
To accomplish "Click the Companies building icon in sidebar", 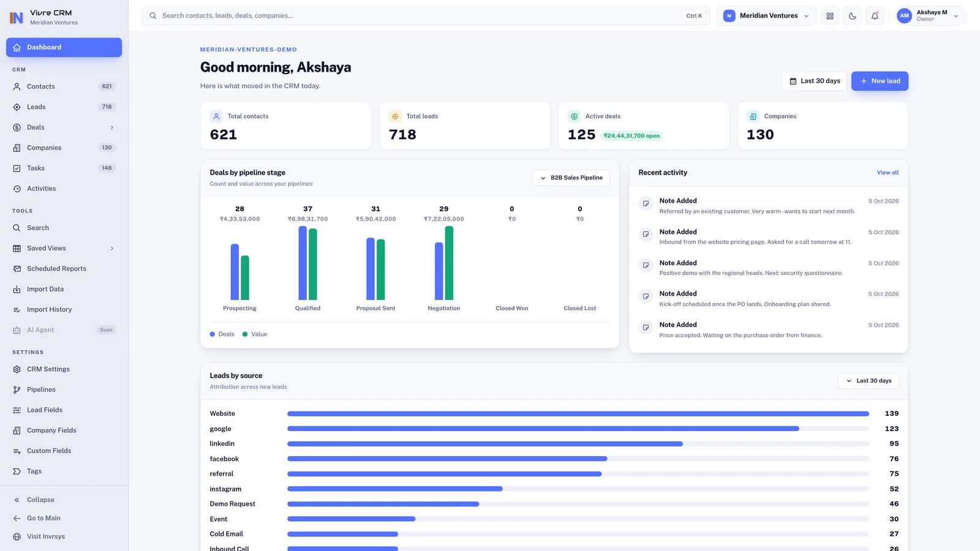I will point(17,148).
